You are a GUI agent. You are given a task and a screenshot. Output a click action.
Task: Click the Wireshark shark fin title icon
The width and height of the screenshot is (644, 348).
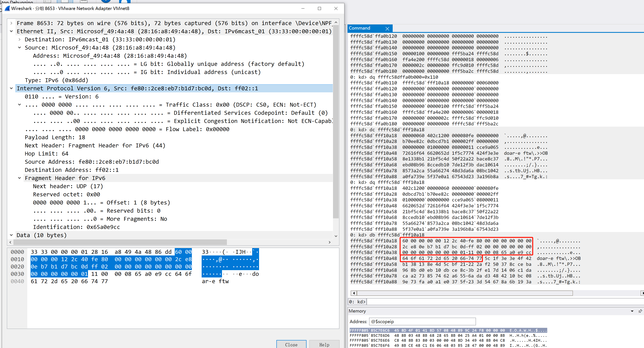pos(7,8)
